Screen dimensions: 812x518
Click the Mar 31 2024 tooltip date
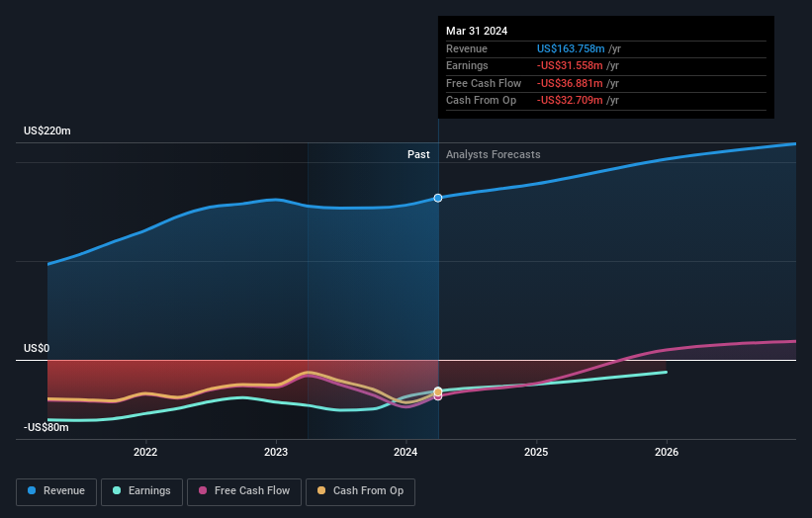(477, 31)
